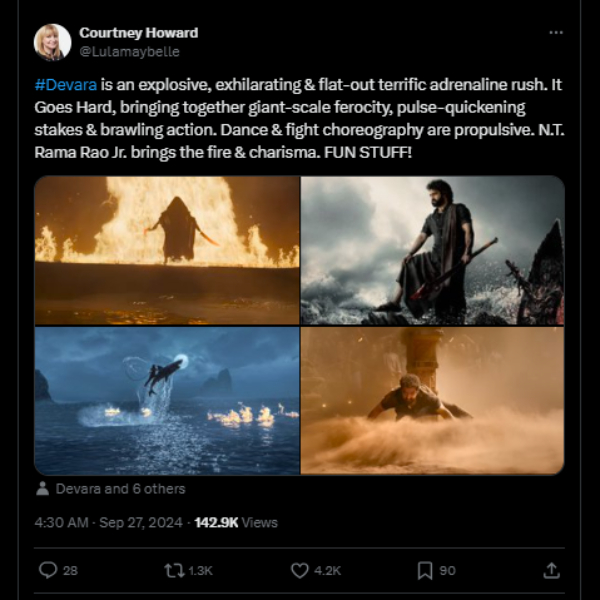Screen dimensions: 600x600
Task: Open the blue ocean leap image
Action: click(167, 400)
